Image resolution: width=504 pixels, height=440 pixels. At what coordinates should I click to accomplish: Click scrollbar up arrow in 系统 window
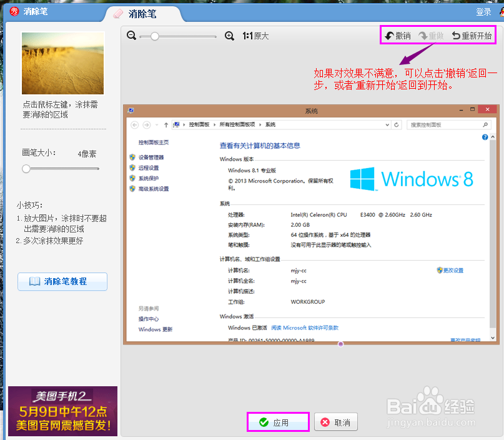[x=493, y=137]
